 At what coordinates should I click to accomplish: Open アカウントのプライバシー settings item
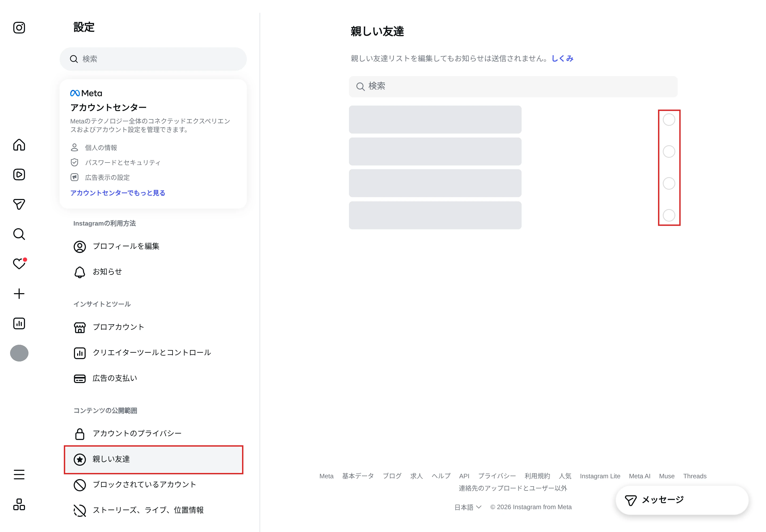[x=153, y=434]
